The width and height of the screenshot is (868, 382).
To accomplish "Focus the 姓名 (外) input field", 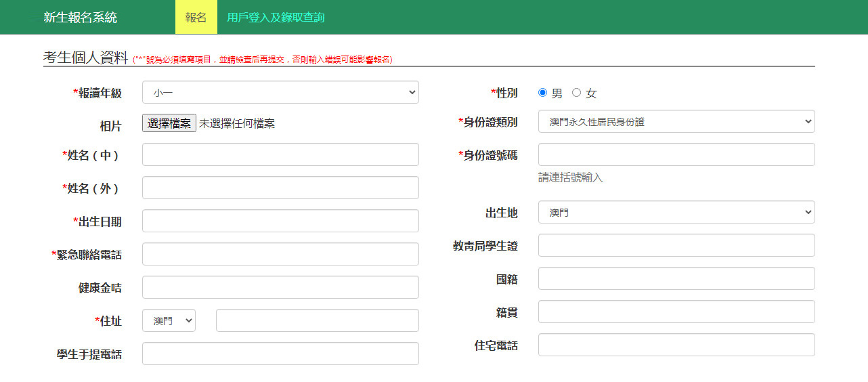I will (280, 188).
